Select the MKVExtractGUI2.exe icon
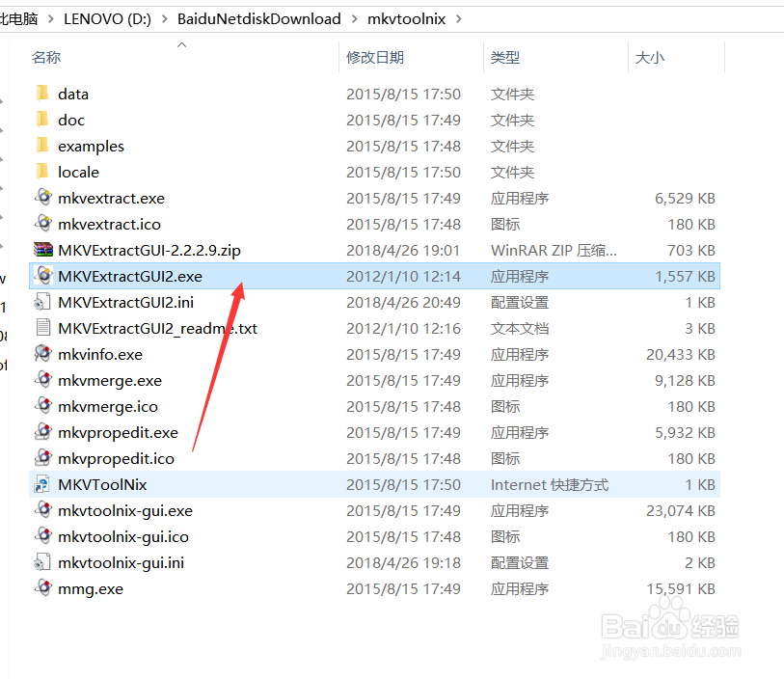Image resolution: width=784 pixels, height=679 pixels. point(43,276)
